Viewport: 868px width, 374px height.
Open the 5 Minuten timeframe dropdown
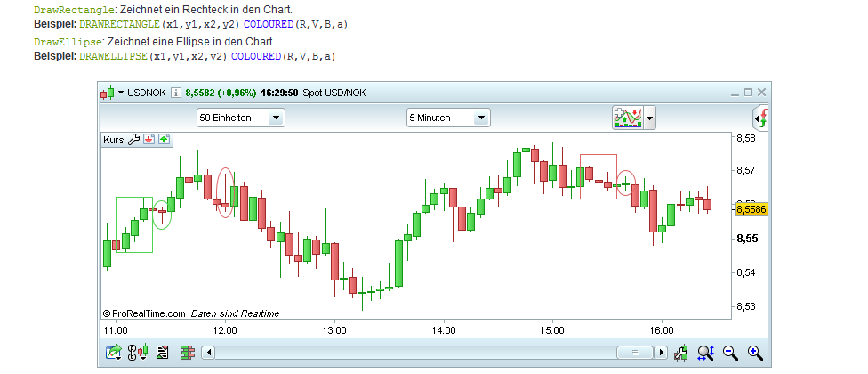click(448, 118)
